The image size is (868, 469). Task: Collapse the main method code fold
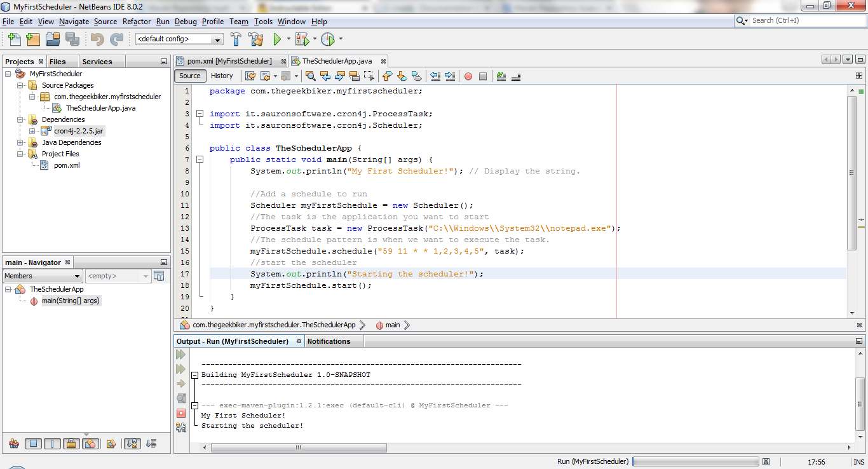pyautogui.click(x=200, y=160)
